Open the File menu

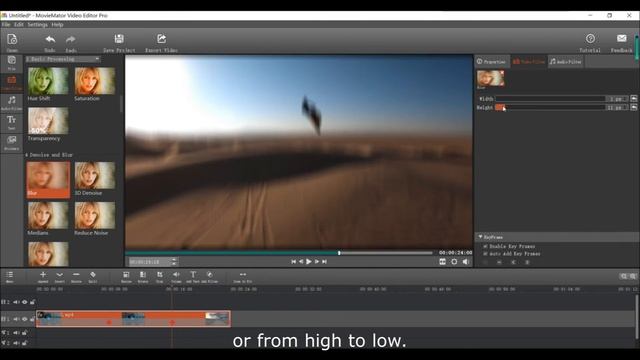[6, 24]
